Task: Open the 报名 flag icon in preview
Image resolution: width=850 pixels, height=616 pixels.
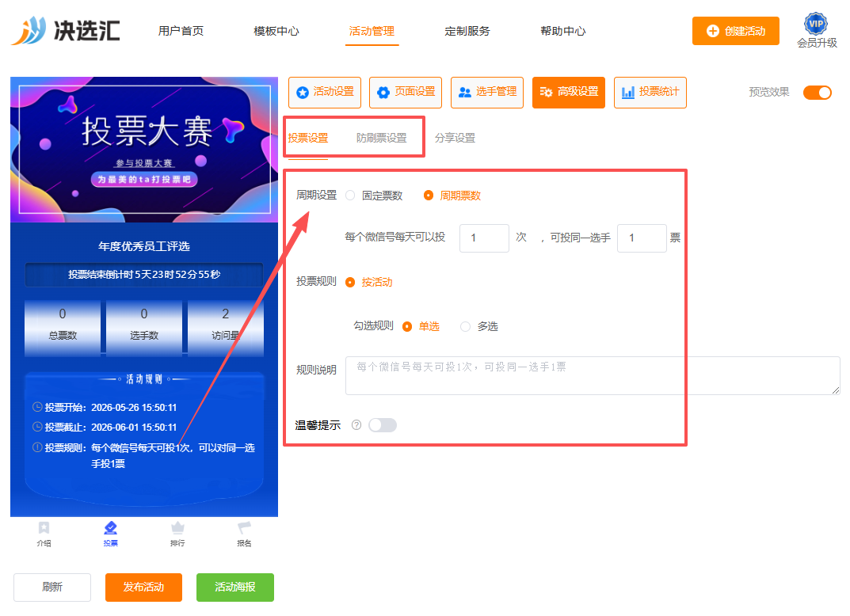Action: point(245,527)
